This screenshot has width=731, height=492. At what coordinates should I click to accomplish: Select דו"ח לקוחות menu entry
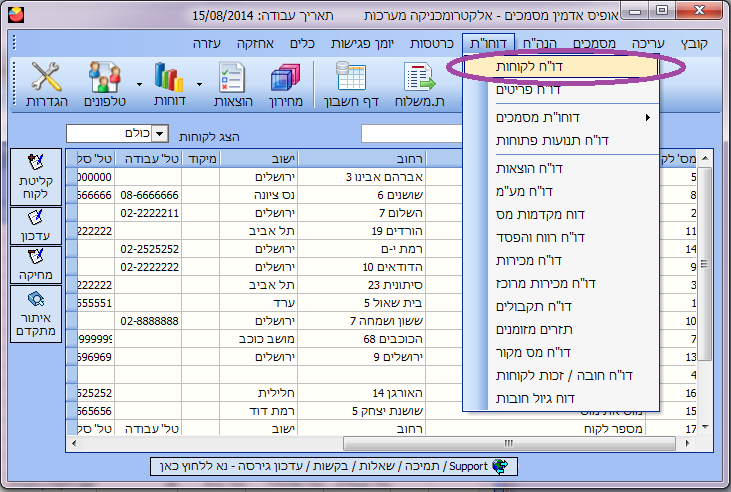click(x=561, y=67)
